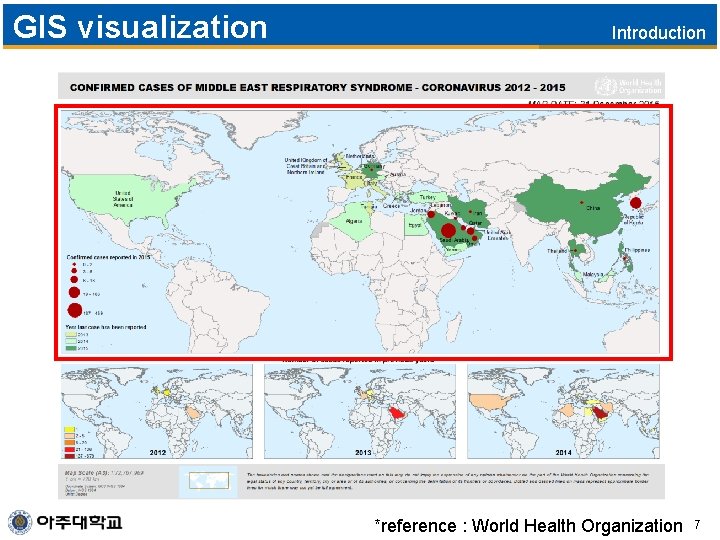The image size is (720, 540).
Task: Click the middle-sized red legend circle
Action: click(x=74, y=279)
